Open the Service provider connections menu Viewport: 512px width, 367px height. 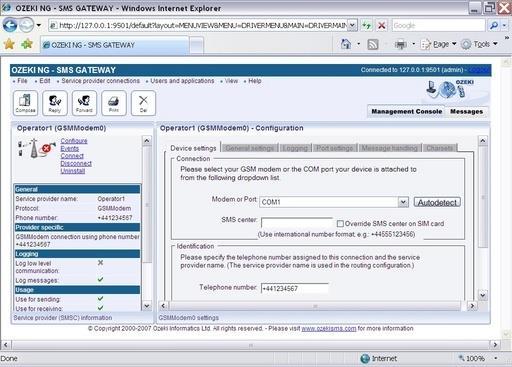click(101, 81)
